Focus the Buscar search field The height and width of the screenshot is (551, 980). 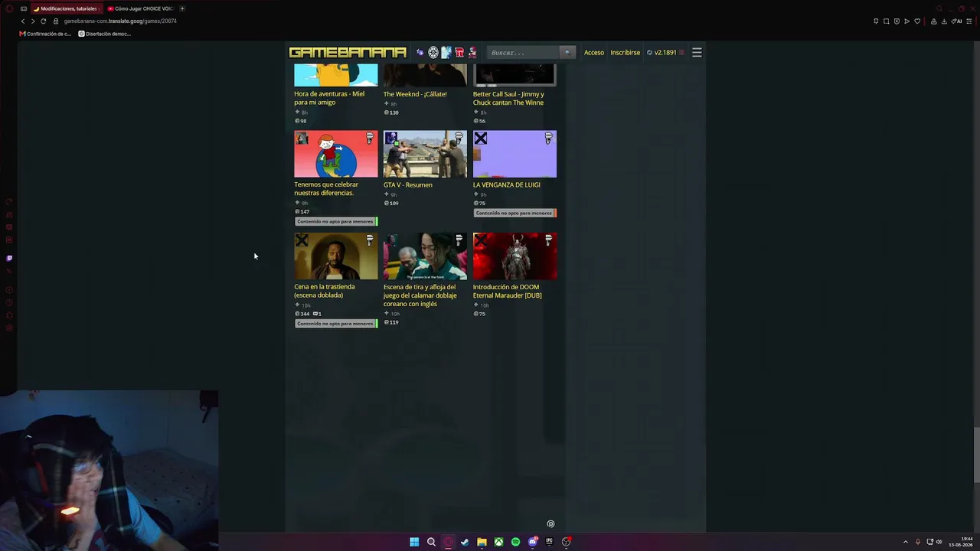(524, 53)
